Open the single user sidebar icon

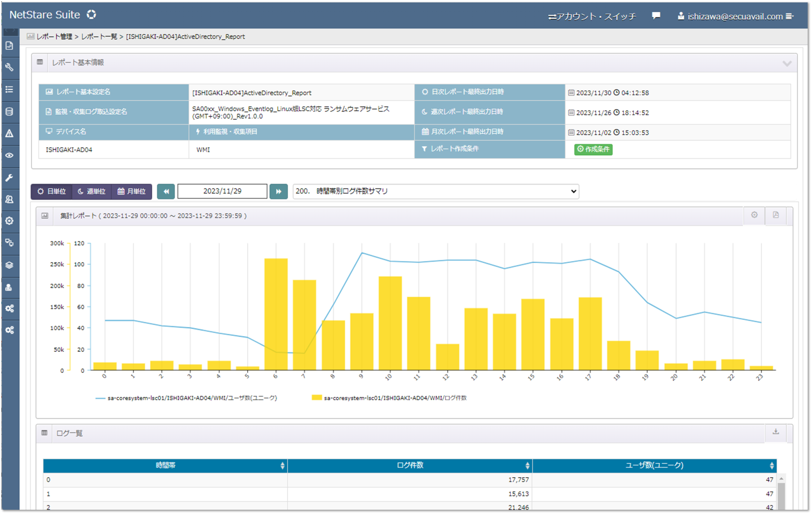(9, 287)
